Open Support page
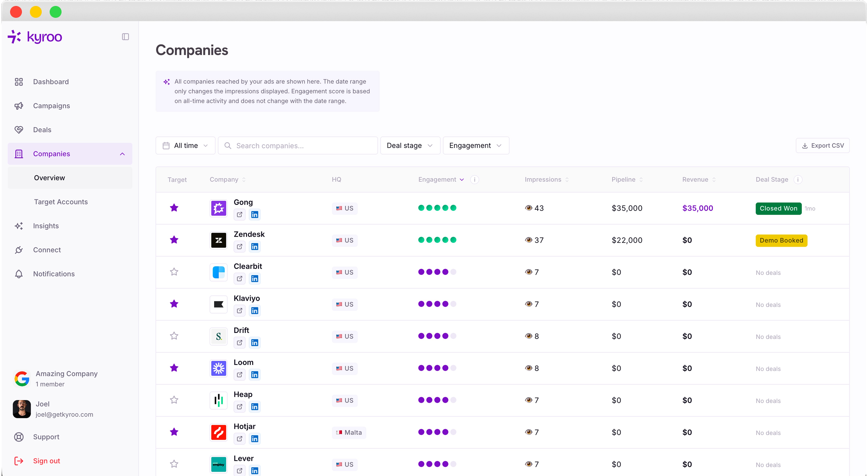 pyautogui.click(x=70, y=437)
